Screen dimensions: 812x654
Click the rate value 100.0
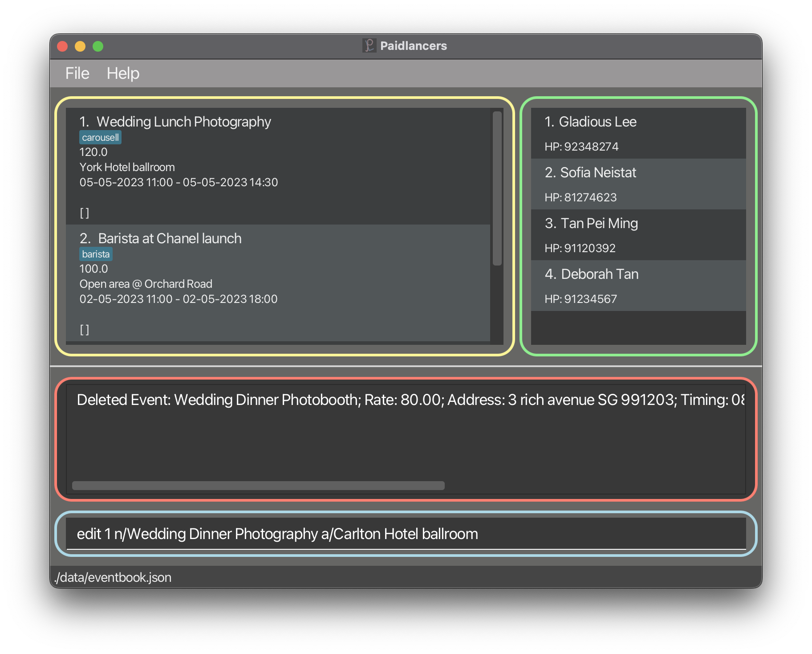[x=93, y=269]
